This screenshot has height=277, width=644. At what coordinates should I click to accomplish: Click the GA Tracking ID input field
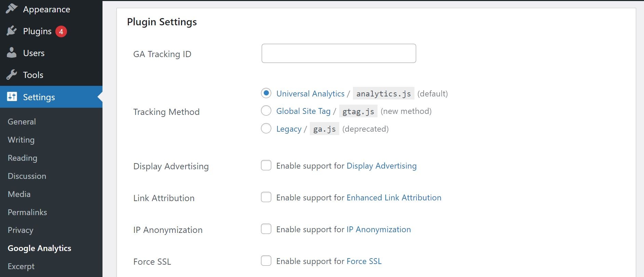[339, 53]
